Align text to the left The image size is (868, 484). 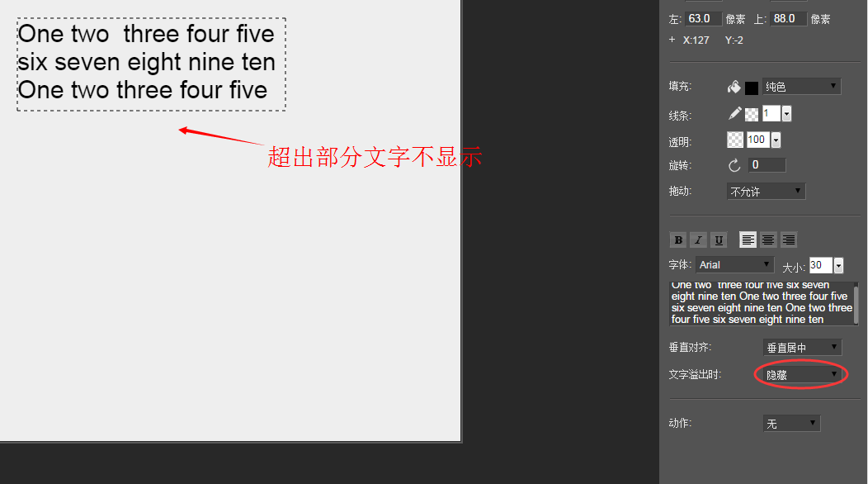[748, 240]
